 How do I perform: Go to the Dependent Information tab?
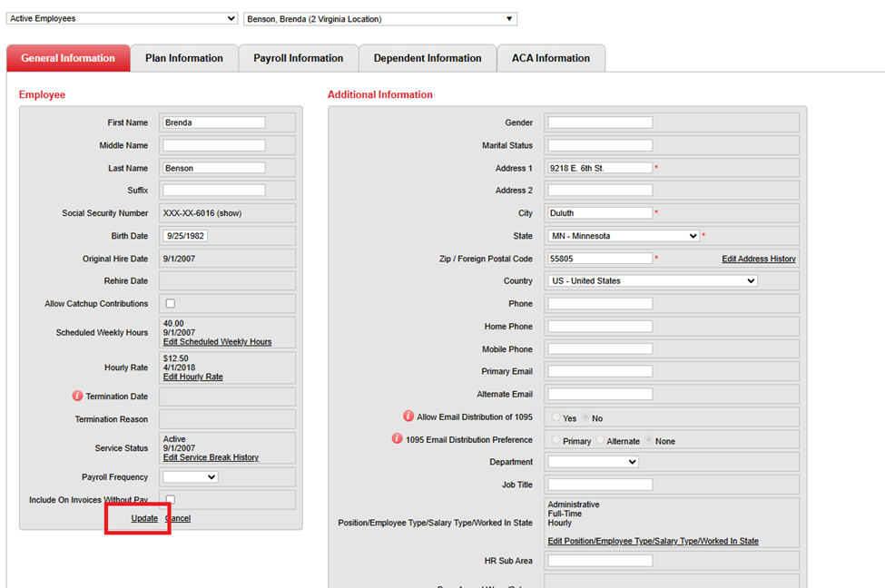click(428, 58)
